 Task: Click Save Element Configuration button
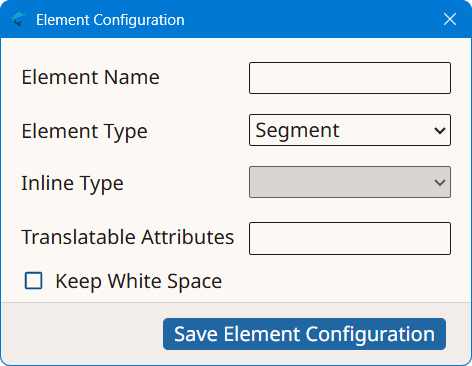click(304, 334)
